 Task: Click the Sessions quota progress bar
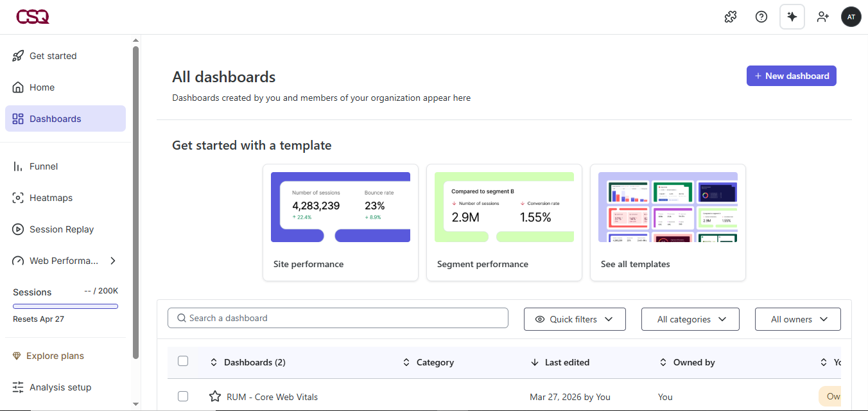pos(65,306)
